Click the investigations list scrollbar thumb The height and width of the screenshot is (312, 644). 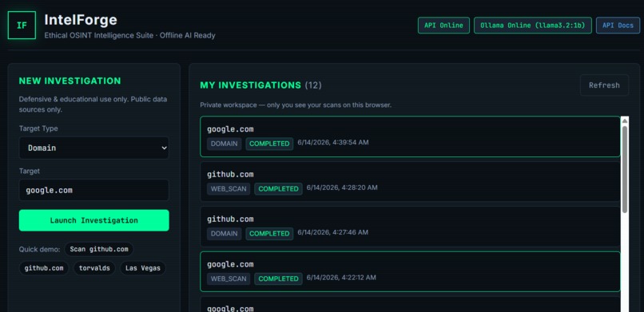pyautogui.click(x=625, y=169)
